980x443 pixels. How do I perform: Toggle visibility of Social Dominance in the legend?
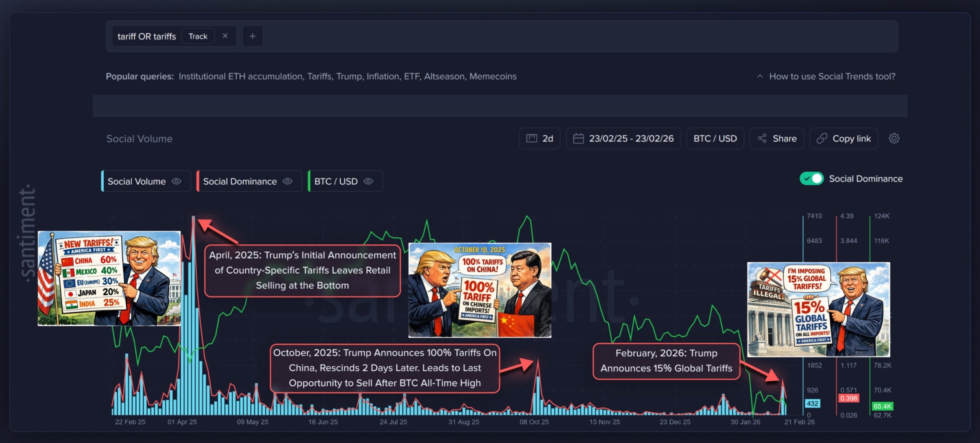(289, 181)
